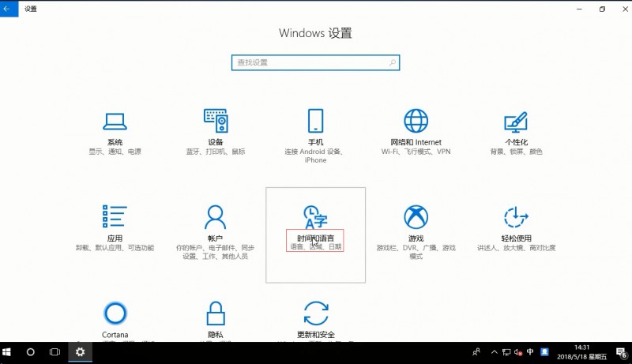The height and width of the screenshot is (364, 632).
Task: Click the 帐户 label text
Action: 215,238
